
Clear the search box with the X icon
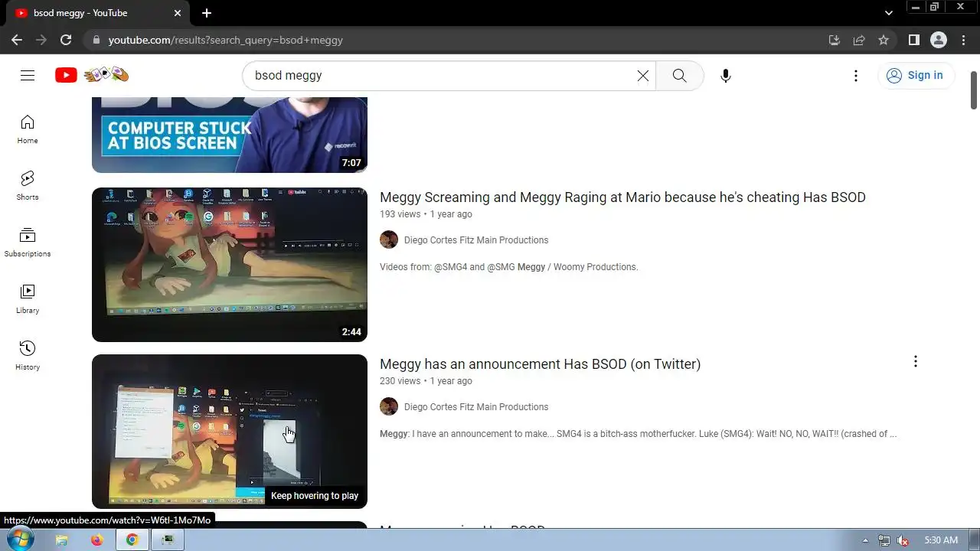643,76
